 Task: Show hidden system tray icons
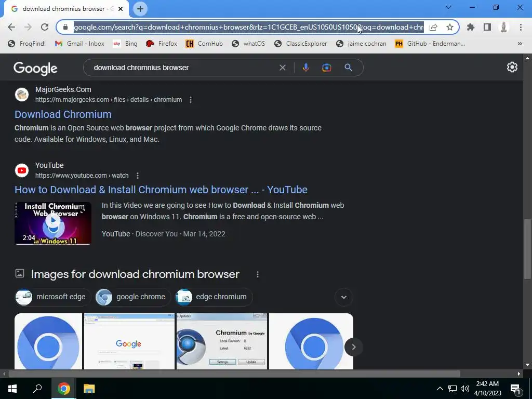[440, 389]
